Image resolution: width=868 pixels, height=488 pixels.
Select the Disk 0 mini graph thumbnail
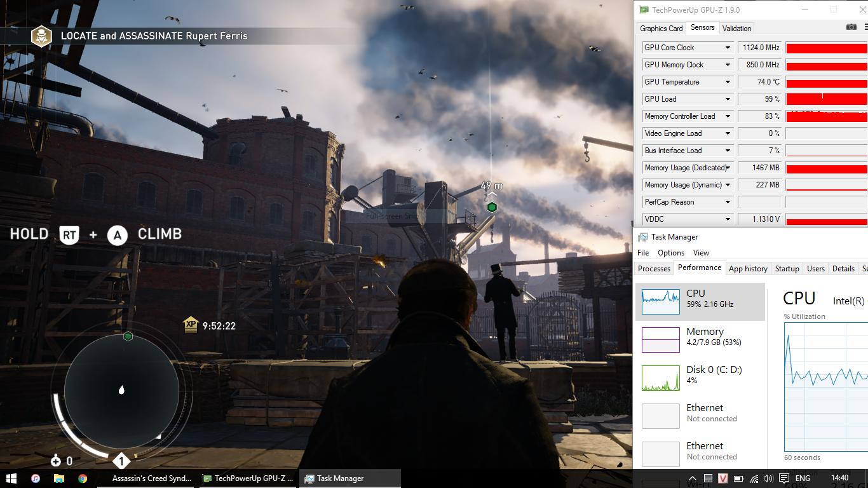coord(661,378)
